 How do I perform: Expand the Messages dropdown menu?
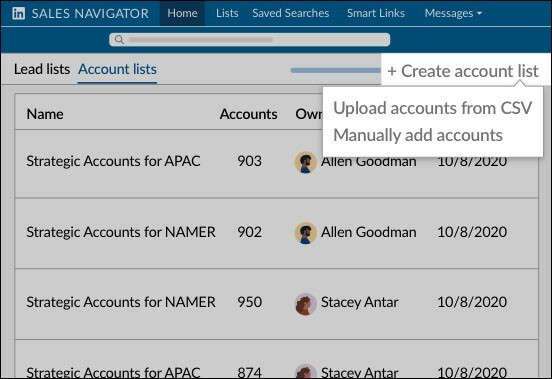pyautogui.click(x=453, y=13)
